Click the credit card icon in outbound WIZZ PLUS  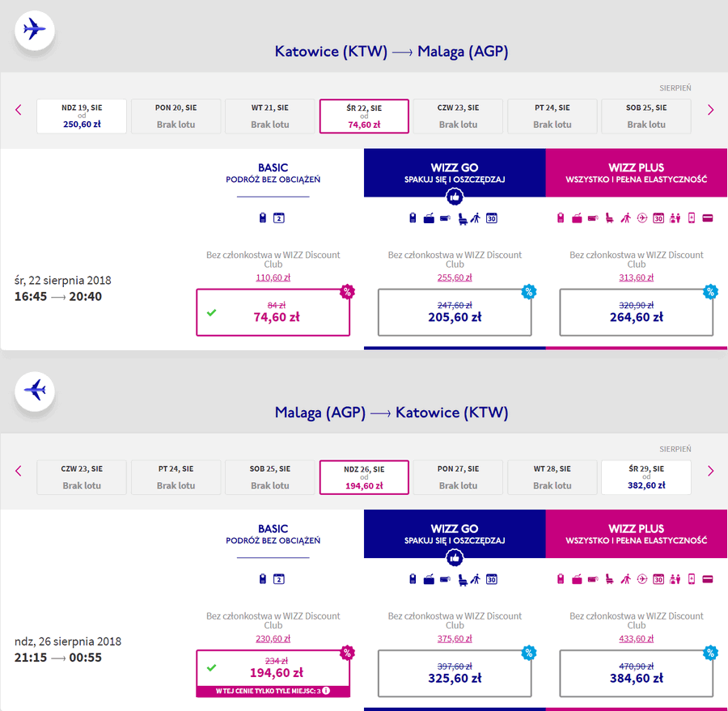[708, 218]
